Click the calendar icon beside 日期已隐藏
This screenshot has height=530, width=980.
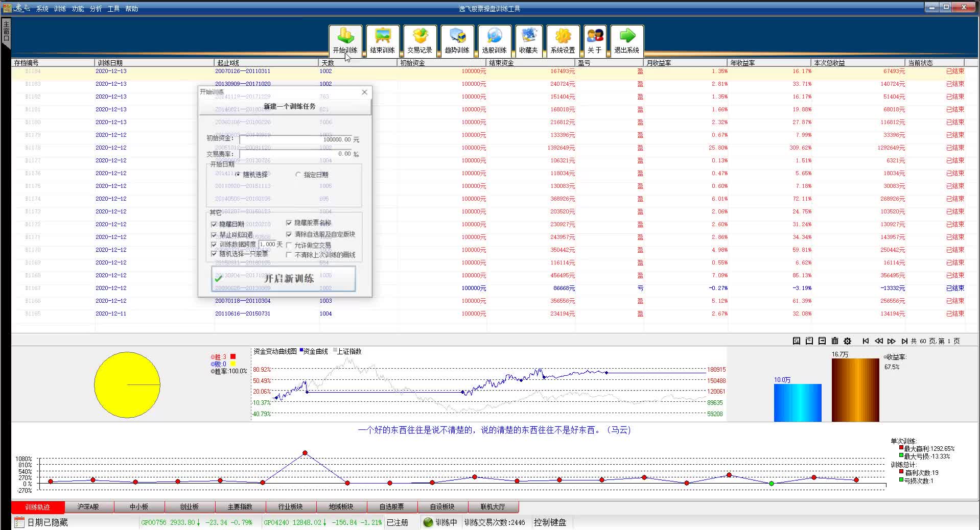(x=19, y=522)
